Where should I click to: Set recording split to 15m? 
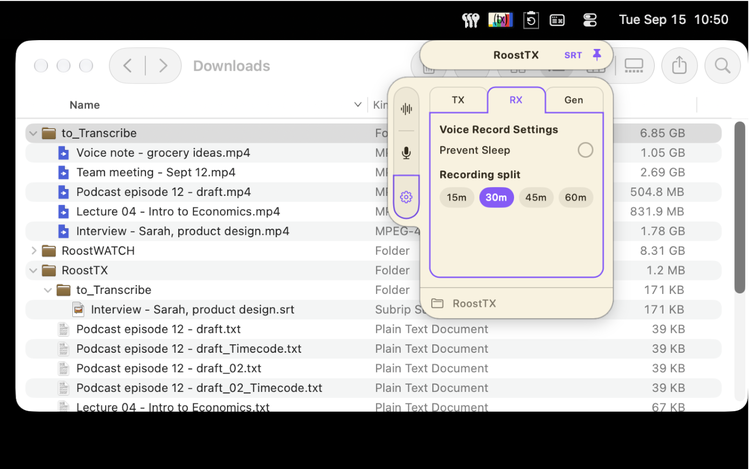(457, 197)
